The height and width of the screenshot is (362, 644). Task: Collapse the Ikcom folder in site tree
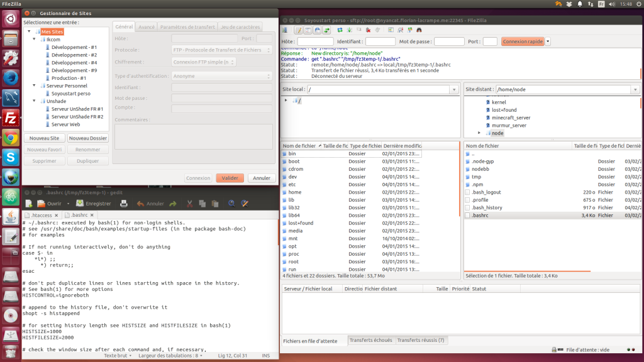tap(34, 40)
